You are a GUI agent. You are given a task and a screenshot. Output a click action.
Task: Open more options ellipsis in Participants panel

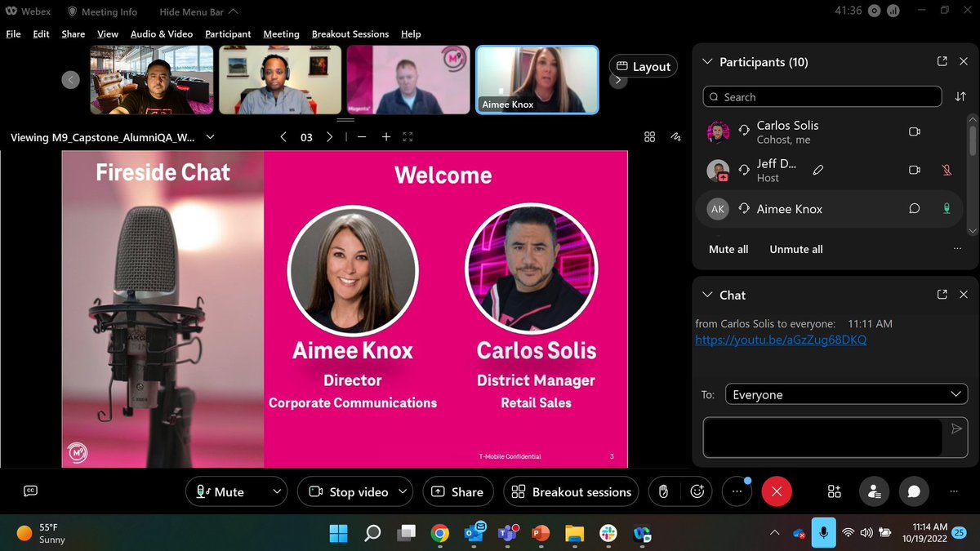[957, 249]
